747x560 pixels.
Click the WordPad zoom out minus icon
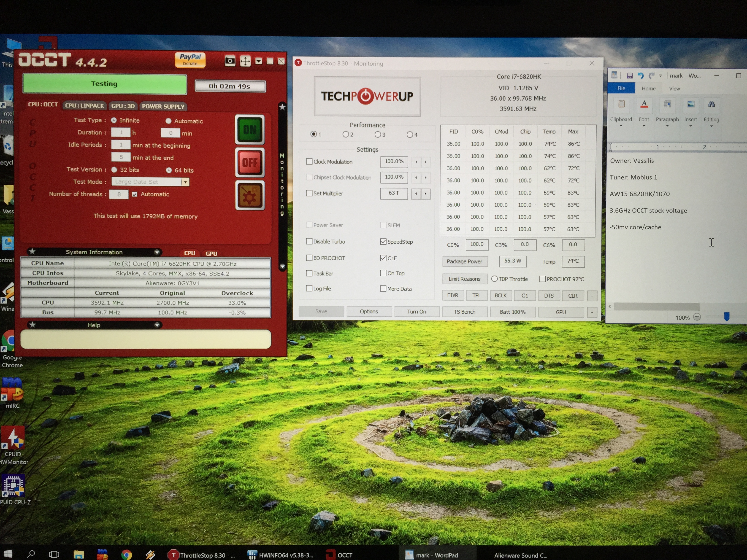[x=697, y=317]
